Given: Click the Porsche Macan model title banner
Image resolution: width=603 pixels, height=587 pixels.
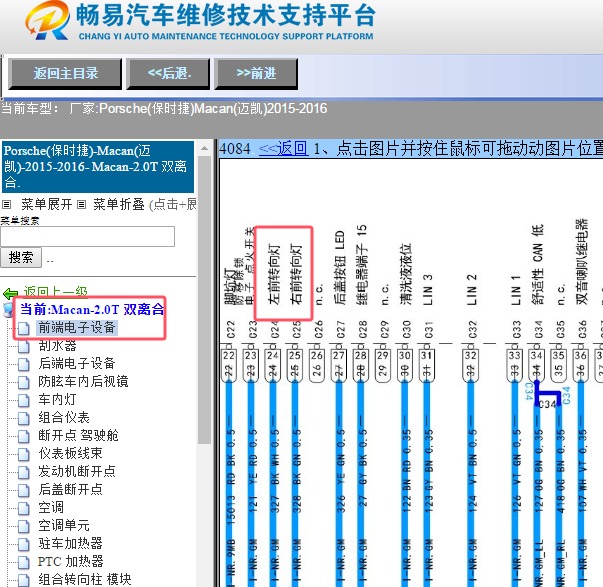Looking at the screenshot, I should point(98,167).
